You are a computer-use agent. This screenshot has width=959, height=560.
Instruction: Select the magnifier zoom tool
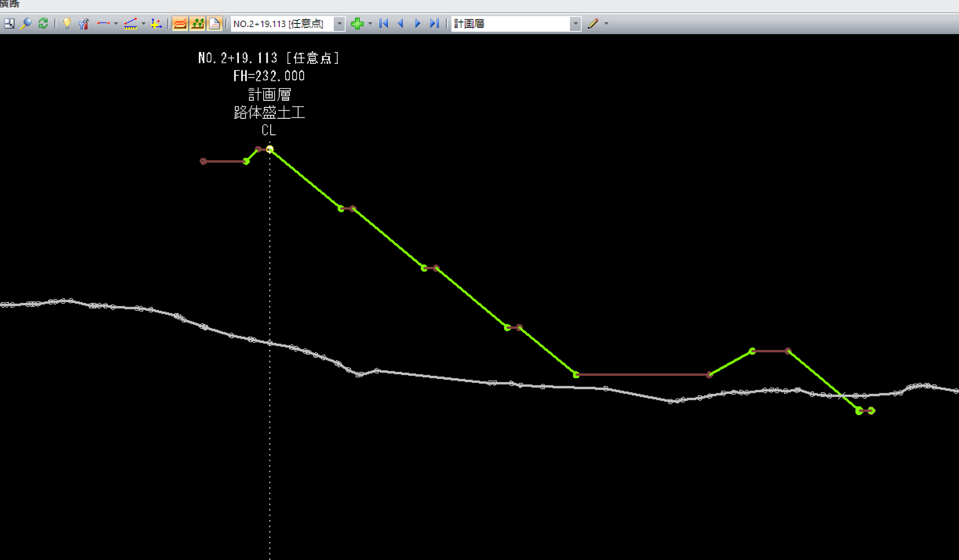(x=26, y=23)
